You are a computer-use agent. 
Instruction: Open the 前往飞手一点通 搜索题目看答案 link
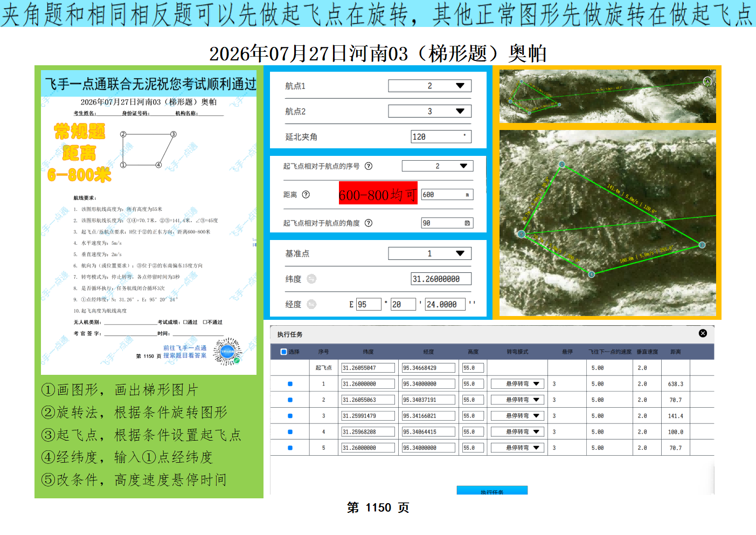coord(185,352)
